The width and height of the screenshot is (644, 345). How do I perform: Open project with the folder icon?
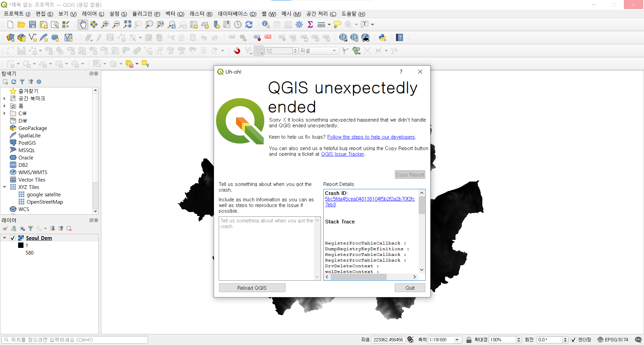pyautogui.click(x=21, y=24)
